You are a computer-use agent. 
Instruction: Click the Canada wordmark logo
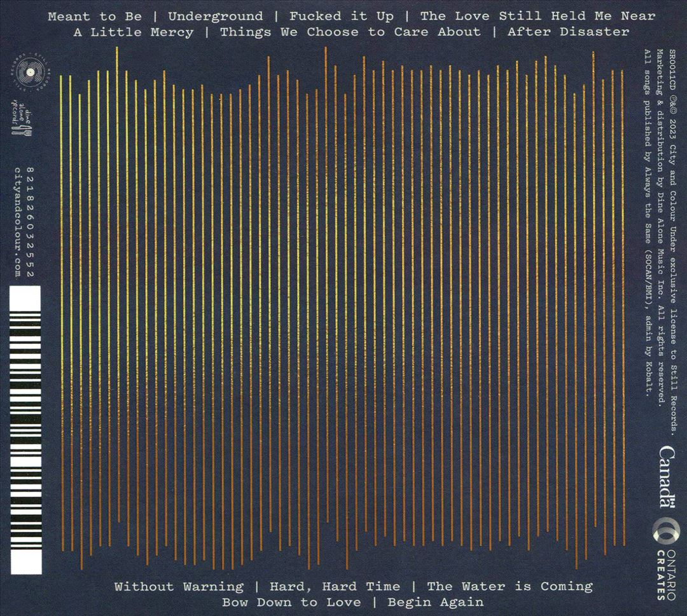667,476
